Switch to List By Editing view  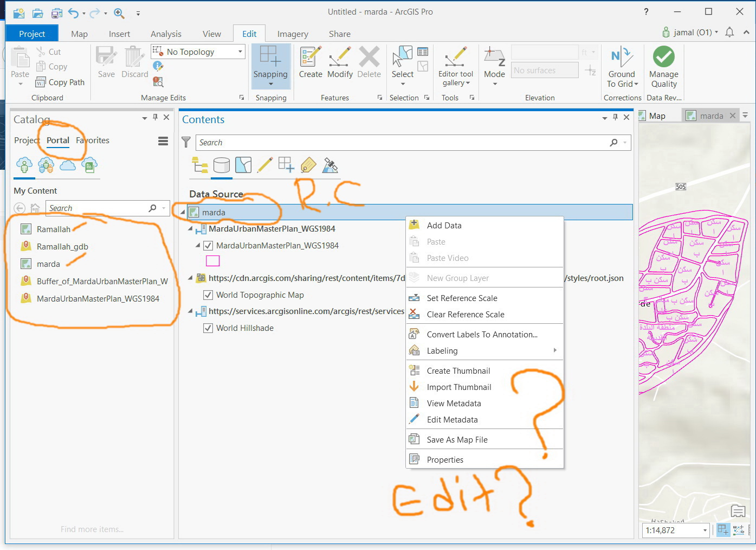pos(264,165)
